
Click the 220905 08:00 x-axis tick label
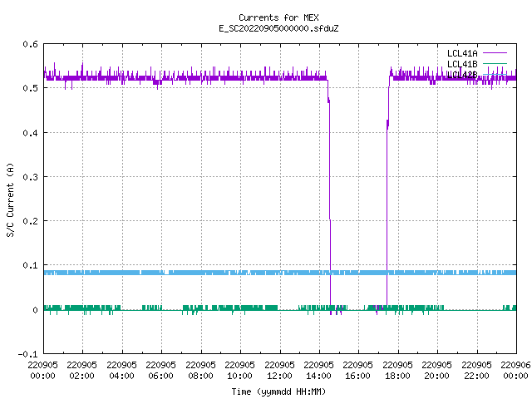coord(200,370)
